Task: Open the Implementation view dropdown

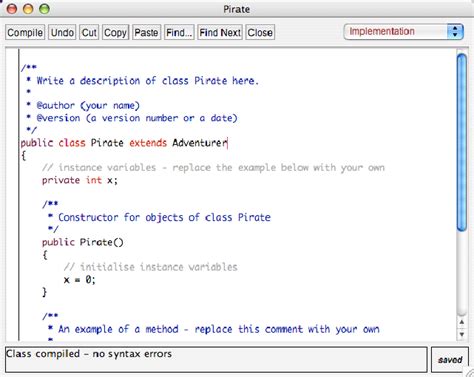Action: tap(403, 32)
